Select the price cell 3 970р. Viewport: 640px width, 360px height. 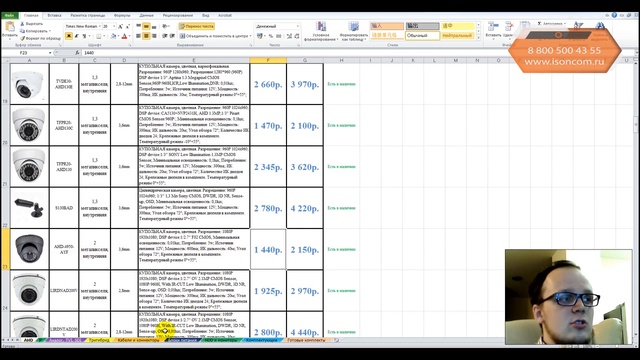coord(305,84)
